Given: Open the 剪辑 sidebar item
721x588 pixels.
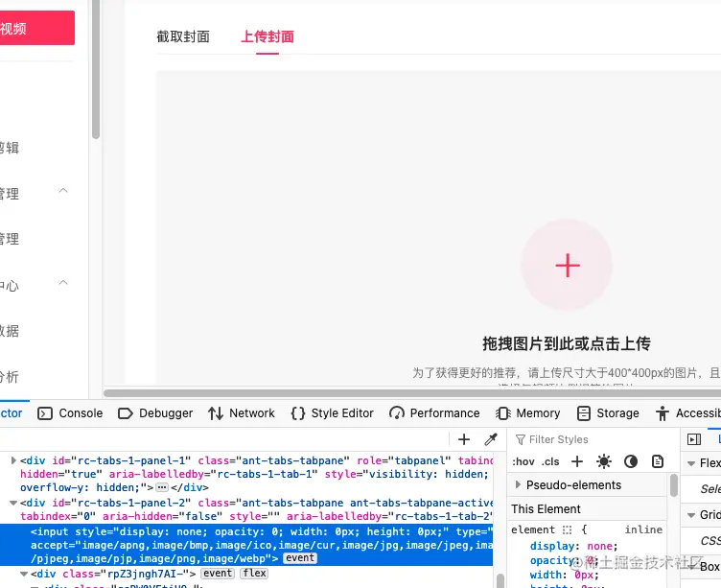Looking at the screenshot, I should point(10,148).
